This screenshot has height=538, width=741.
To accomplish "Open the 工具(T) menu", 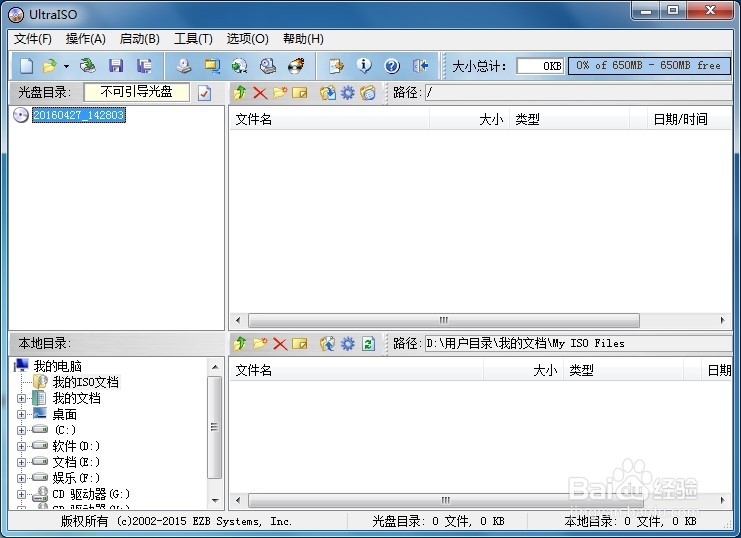I will 193,39.
